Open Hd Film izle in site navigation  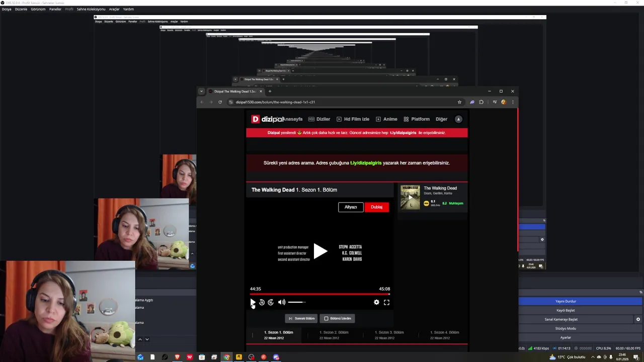click(353, 119)
